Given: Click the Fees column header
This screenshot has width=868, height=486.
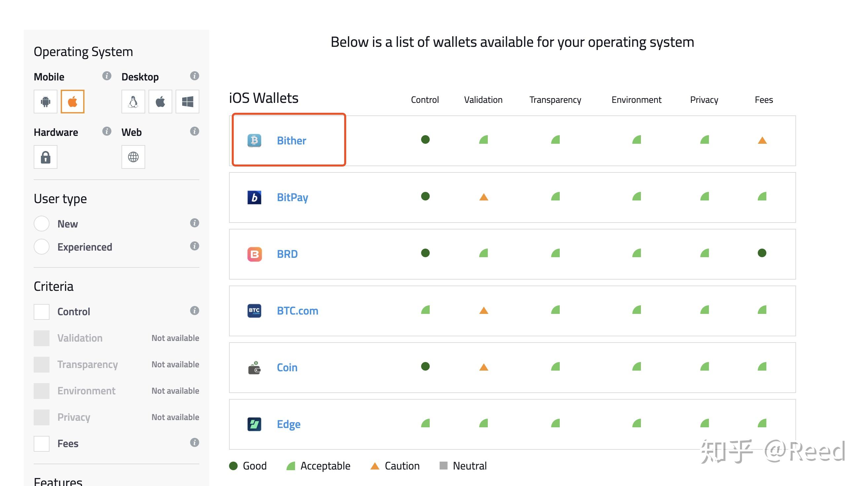Looking at the screenshot, I should click(x=764, y=100).
